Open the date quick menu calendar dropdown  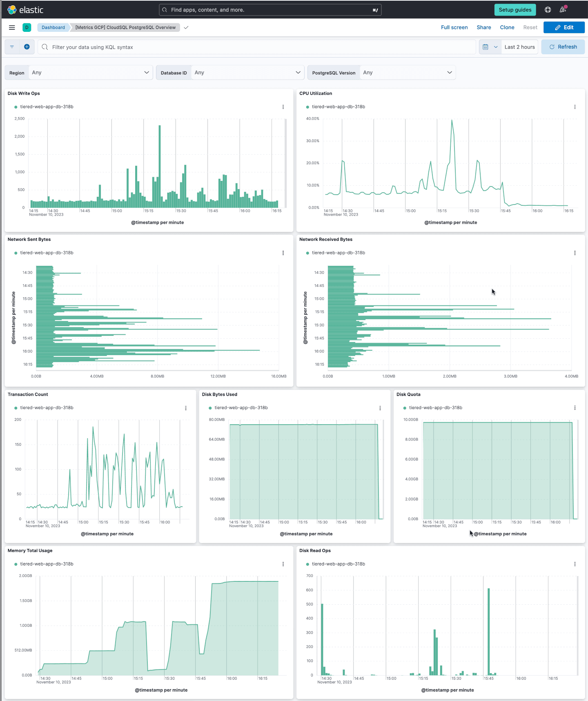tap(490, 47)
